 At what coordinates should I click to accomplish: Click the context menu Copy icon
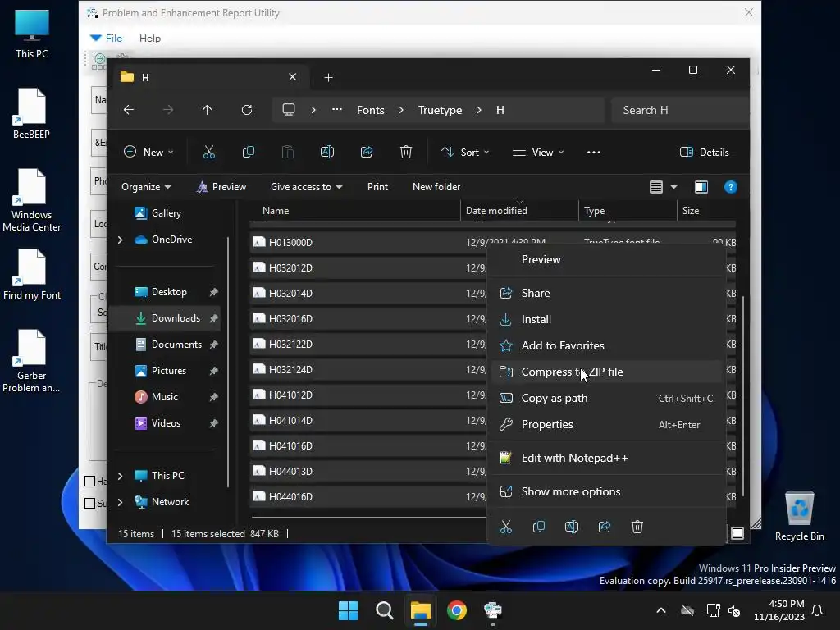[539, 527]
